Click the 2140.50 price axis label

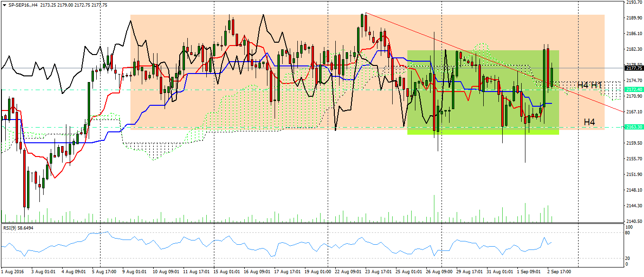(x=634, y=222)
